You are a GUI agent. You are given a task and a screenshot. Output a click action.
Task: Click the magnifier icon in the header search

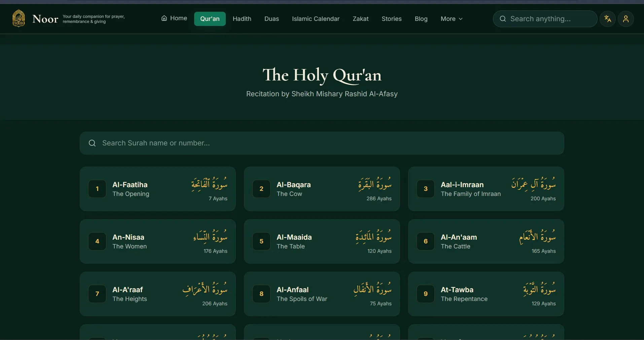point(503,19)
